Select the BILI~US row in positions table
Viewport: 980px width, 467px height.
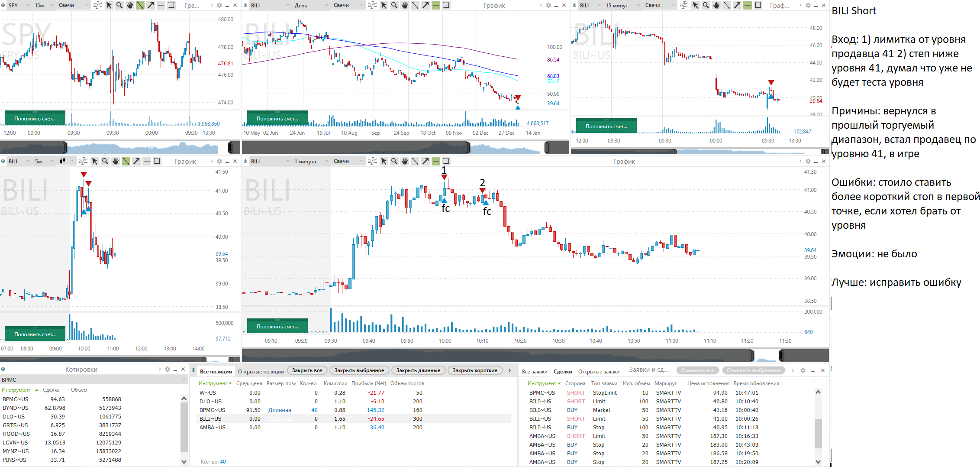click(x=210, y=419)
